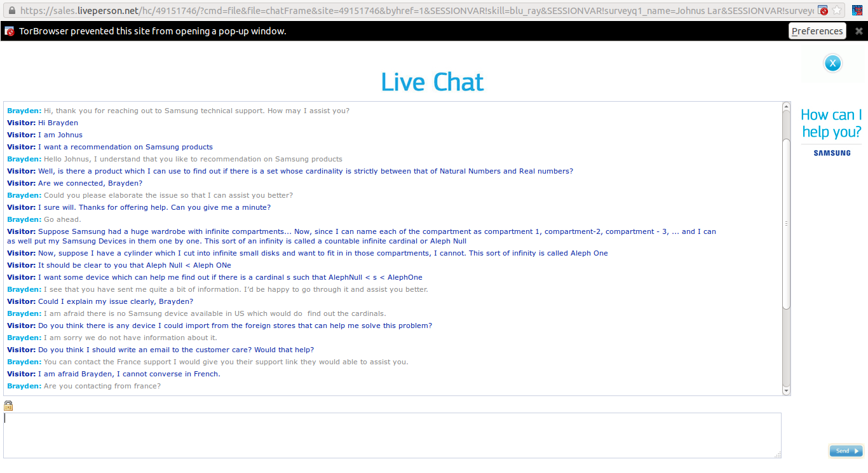Click chat scrollbar up arrow
The height and width of the screenshot is (473, 868).
[x=786, y=107]
